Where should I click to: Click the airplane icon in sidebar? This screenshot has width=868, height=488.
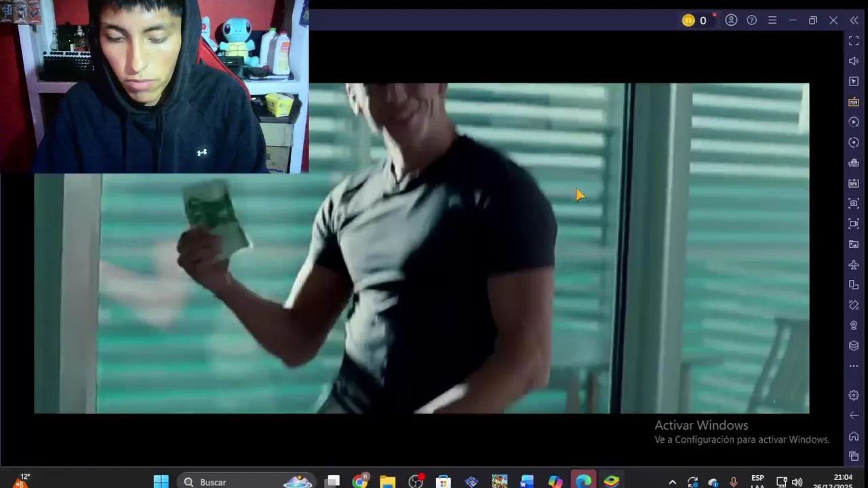click(854, 264)
